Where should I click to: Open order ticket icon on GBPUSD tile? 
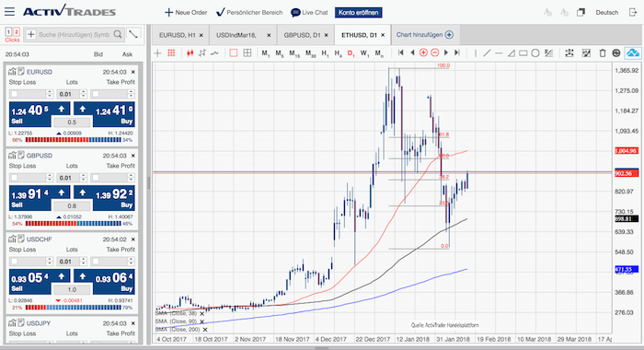[21, 155]
